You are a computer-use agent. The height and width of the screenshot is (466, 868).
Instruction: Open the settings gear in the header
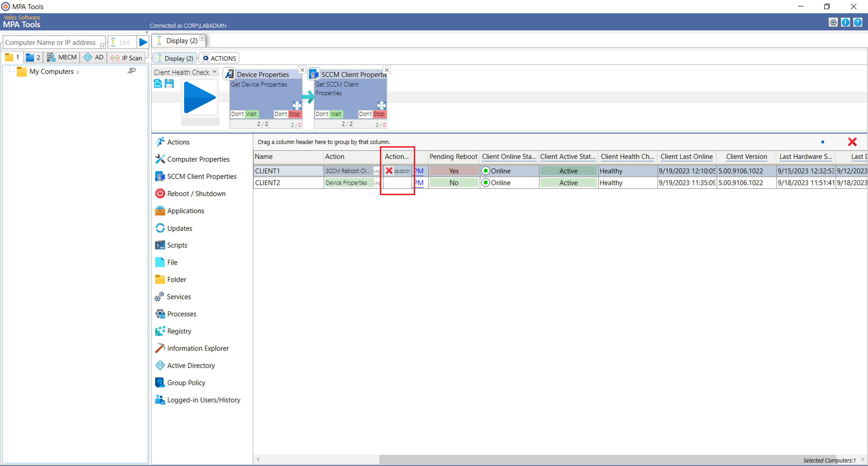point(833,22)
